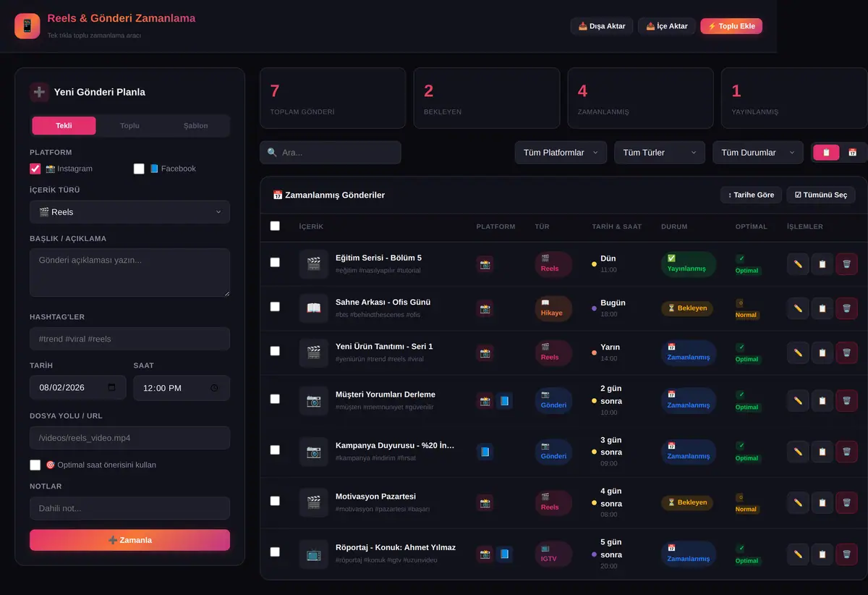Viewport: 868px width, 595px height.
Task: Select the "Eğitim Serisi - Bölüm 5" row checkbox
Action: 275,262
